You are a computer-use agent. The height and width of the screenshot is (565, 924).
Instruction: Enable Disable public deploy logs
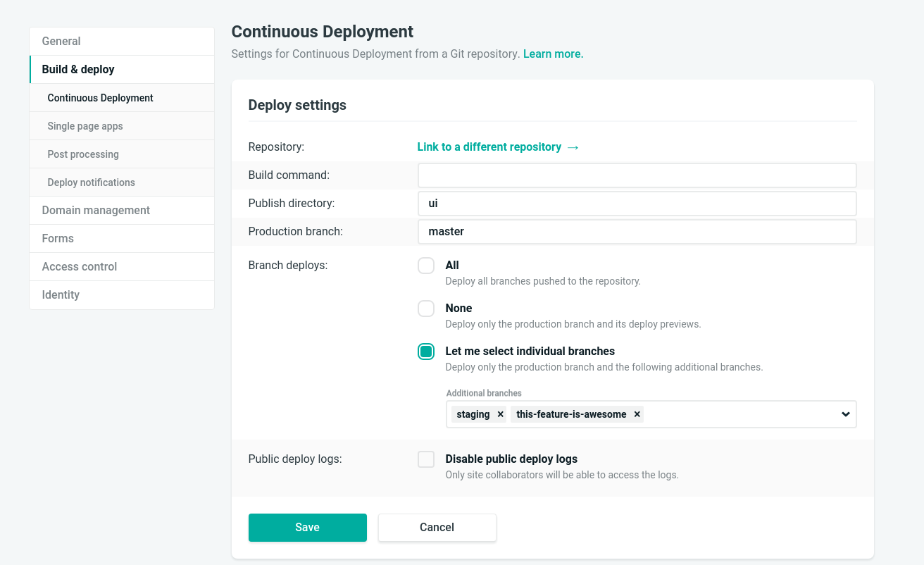[425, 459]
